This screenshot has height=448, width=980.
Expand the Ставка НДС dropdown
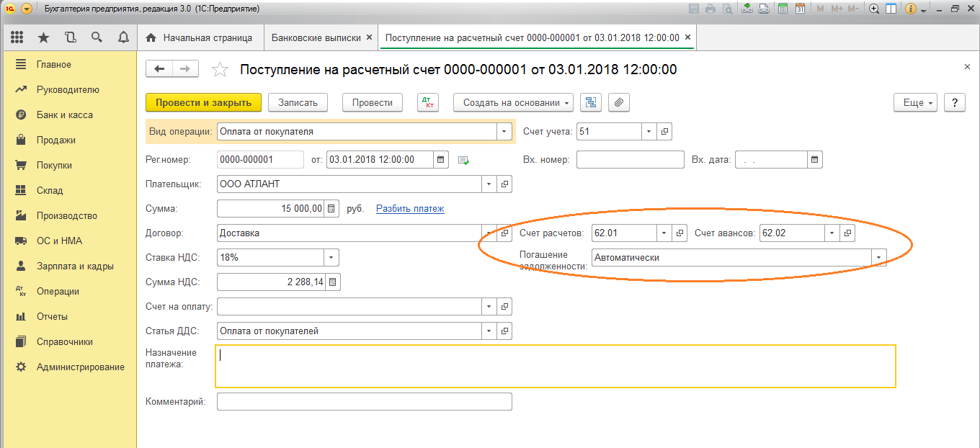pos(331,257)
